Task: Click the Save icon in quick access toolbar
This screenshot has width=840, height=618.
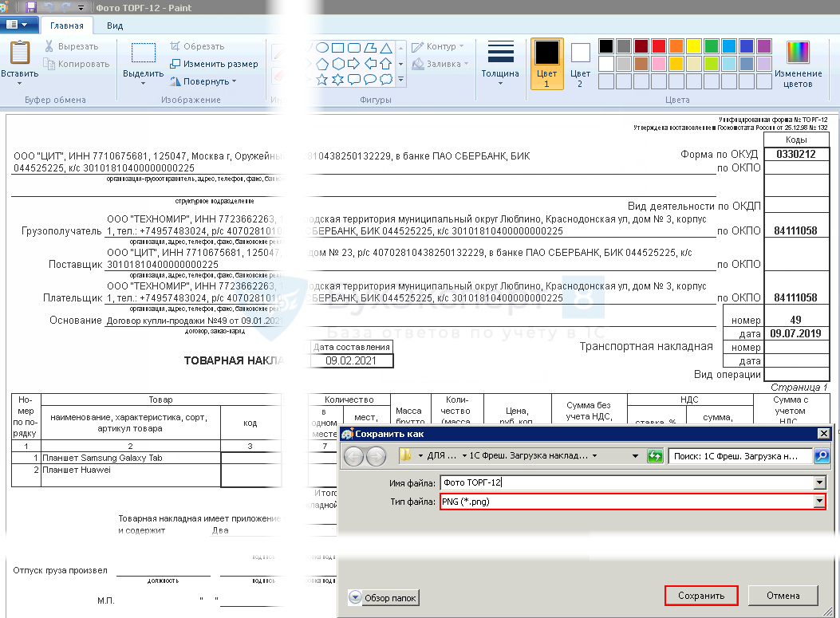Action: point(30,7)
